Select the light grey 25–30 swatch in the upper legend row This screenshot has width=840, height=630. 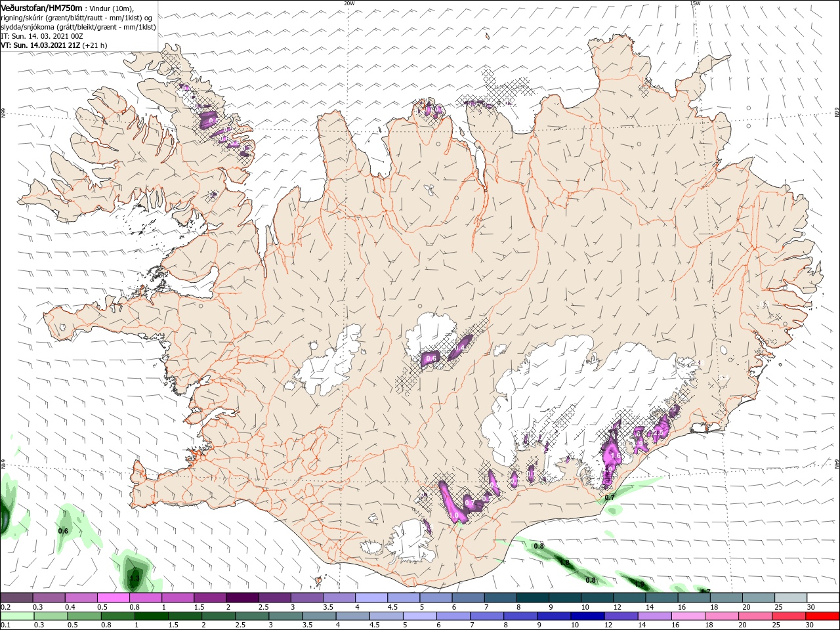791,598
